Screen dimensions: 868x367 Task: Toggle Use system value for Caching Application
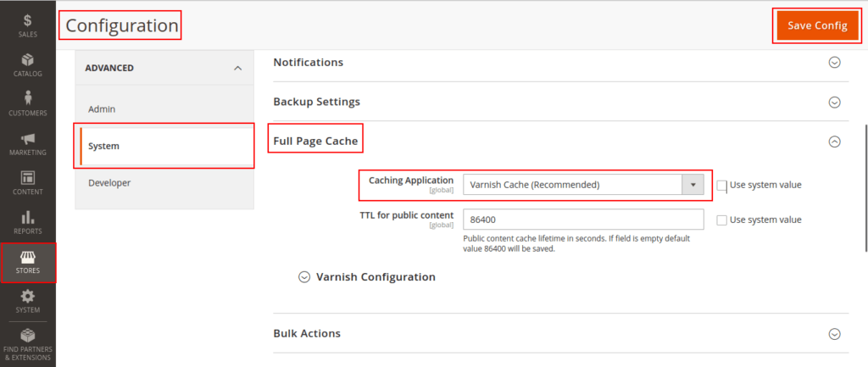(722, 185)
